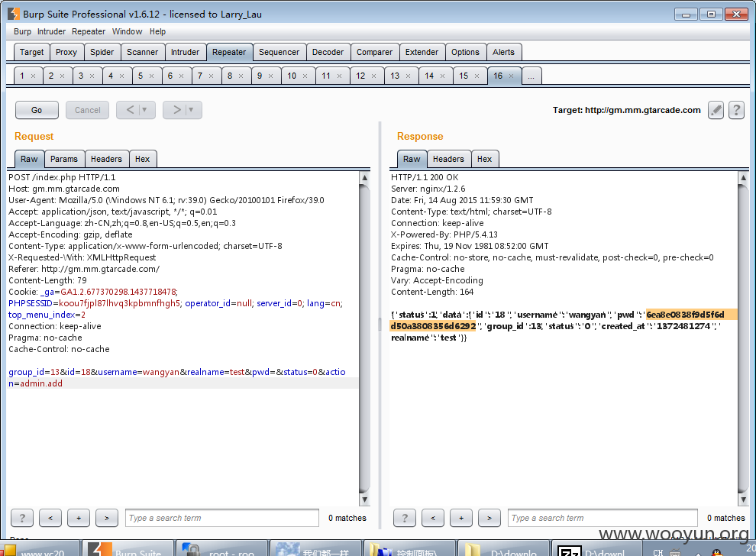Image resolution: width=756 pixels, height=556 pixels.
Task: Switch to the Target tab
Action: tap(32, 52)
